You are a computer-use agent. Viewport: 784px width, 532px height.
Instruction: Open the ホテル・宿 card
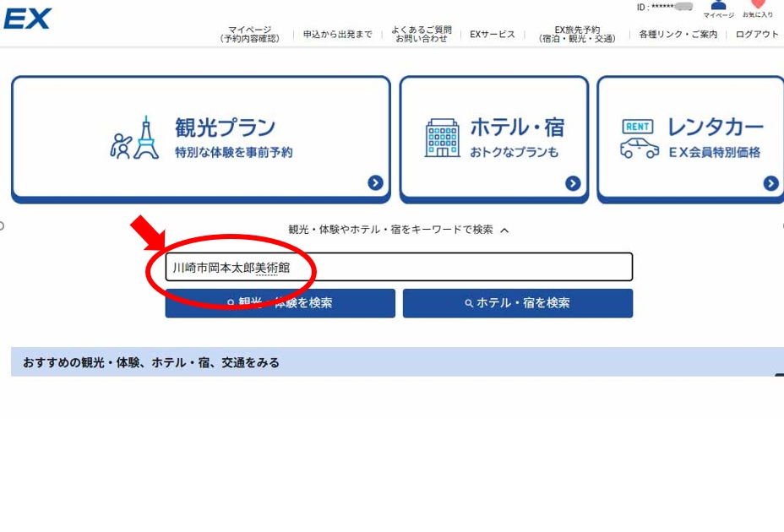[494, 139]
